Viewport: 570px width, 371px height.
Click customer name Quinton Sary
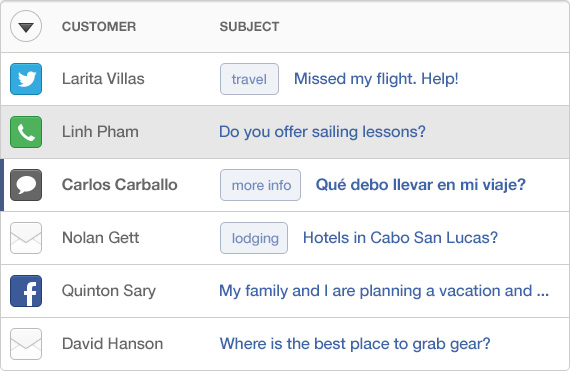pyautogui.click(x=109, y=291)
